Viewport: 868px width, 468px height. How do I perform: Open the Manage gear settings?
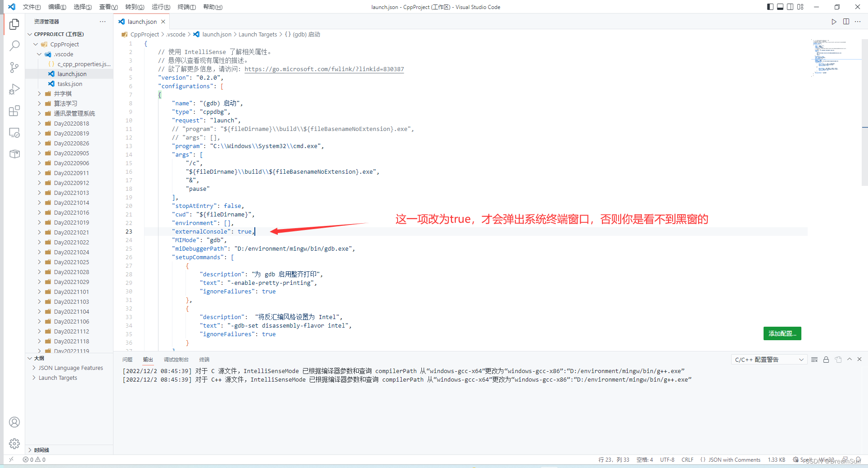tap(14, 444)
